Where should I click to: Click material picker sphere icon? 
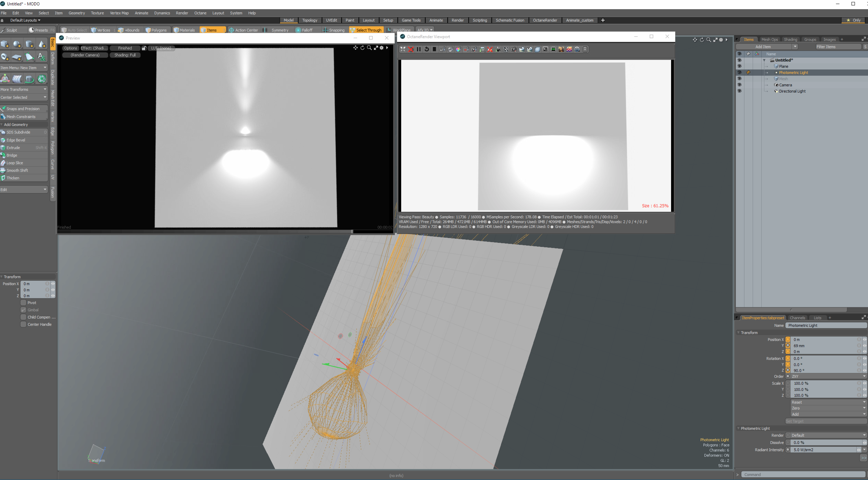[x=451, y=50]
